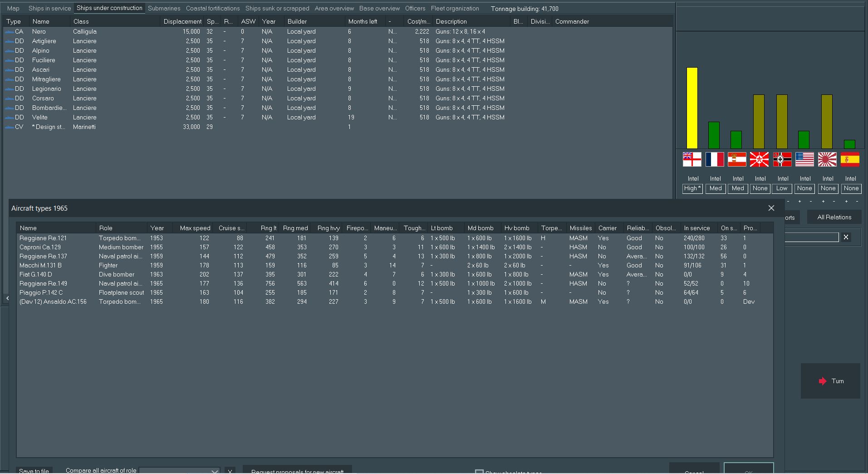Sort aircraft by the Max speed column header
The width and height of the screenshot is (868, 474).
click(x=195, y=228)
